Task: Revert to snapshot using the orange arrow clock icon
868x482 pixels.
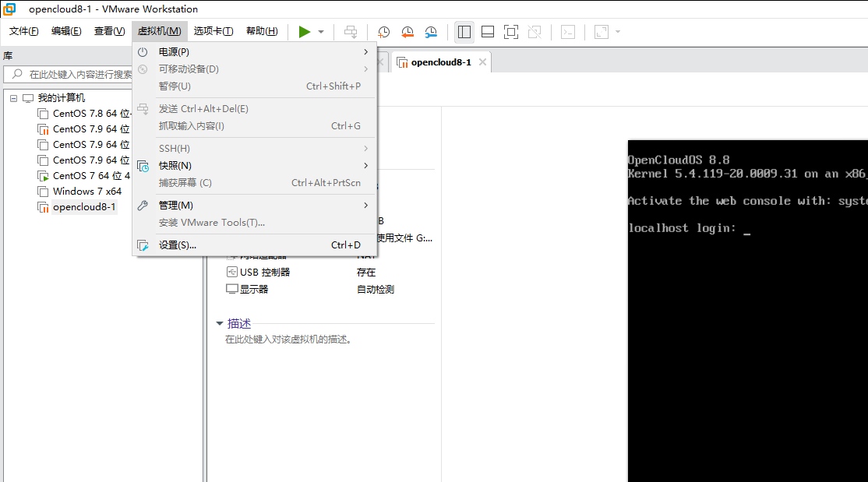Action: (x=408, y=32)
